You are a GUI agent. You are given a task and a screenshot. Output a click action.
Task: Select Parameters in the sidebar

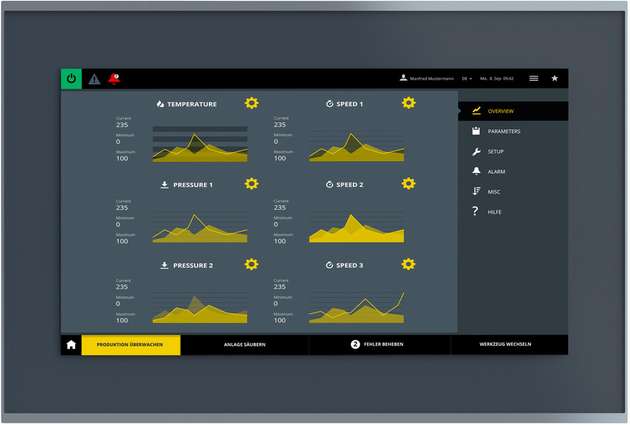[x=502, y=131]
